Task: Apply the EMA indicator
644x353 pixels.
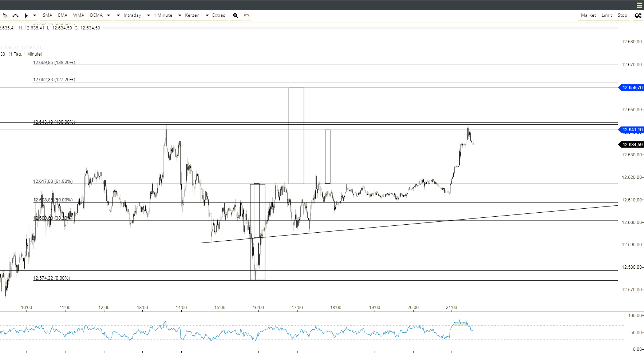Action: pos(63,15)
